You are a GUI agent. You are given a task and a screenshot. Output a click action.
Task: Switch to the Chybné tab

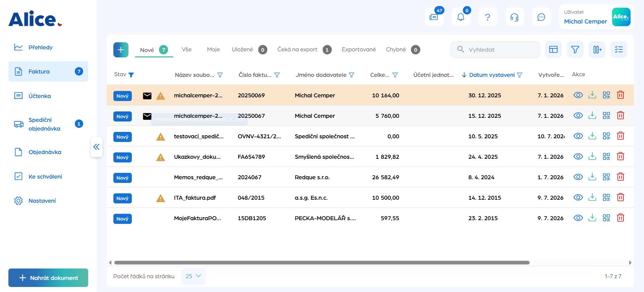point(403,50)
